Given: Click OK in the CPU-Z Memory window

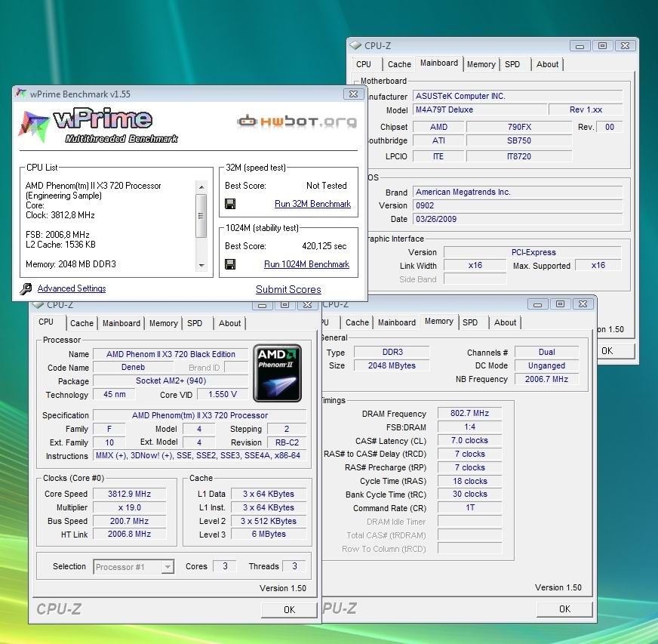Looking at the screenshot, I should coord(564,609).
